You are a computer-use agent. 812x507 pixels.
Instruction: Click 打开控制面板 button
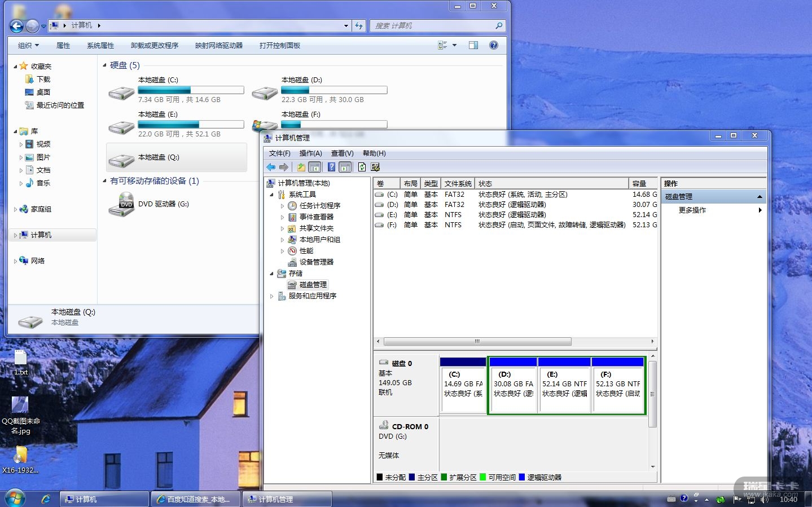click(279, 45)
